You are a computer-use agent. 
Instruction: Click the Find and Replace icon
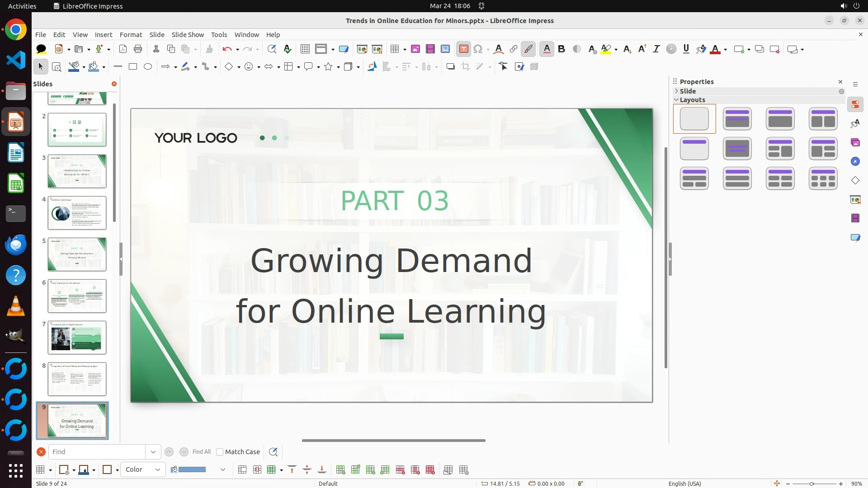click(x=272, y=49)
